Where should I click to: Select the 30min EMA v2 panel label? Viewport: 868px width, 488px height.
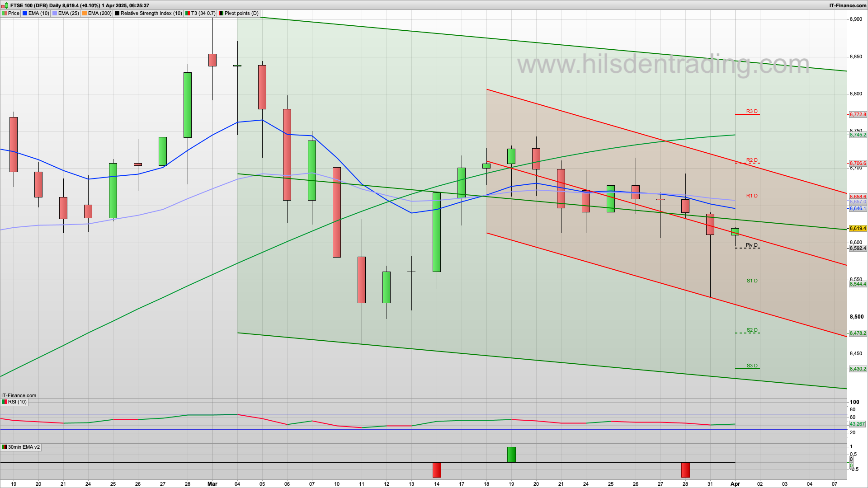pos(24,447)
